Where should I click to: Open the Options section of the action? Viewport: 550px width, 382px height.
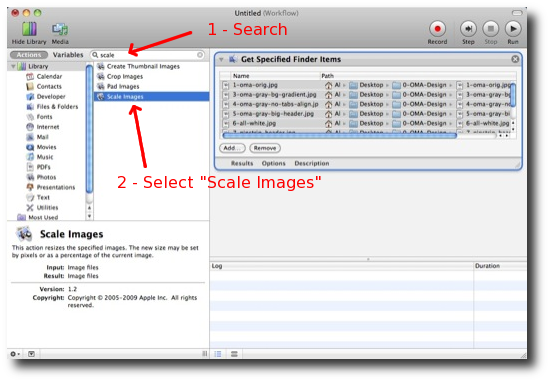[x=274, y=163]
